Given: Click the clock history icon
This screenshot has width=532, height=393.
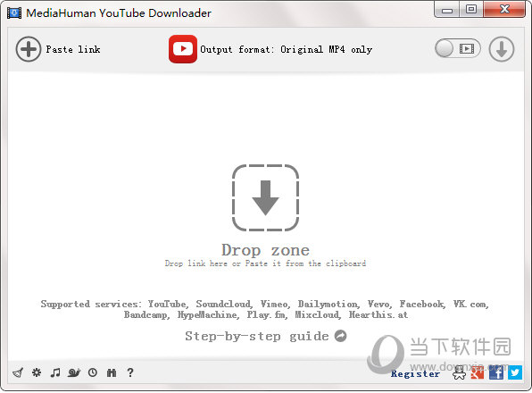Looking at the screenshot, I should pos(93,372).
